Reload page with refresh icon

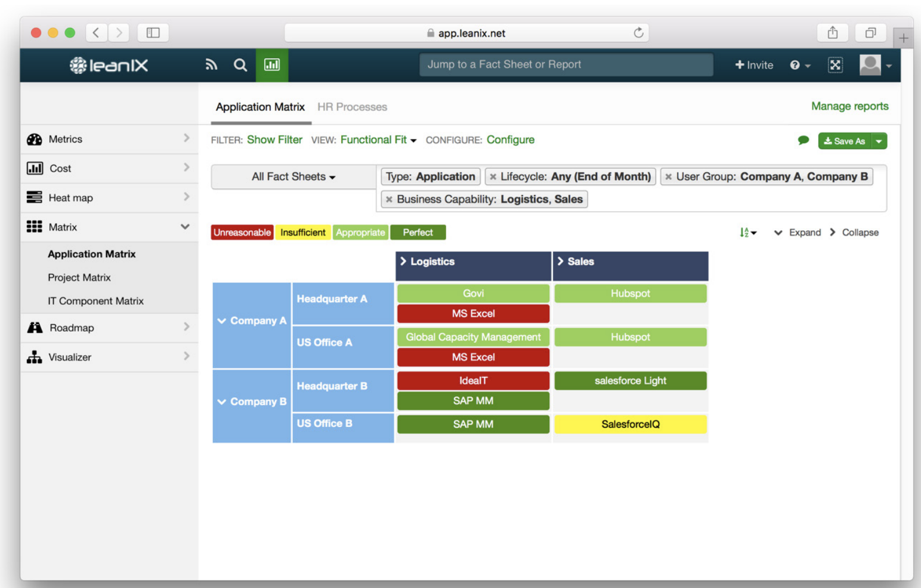pos(638,33)
